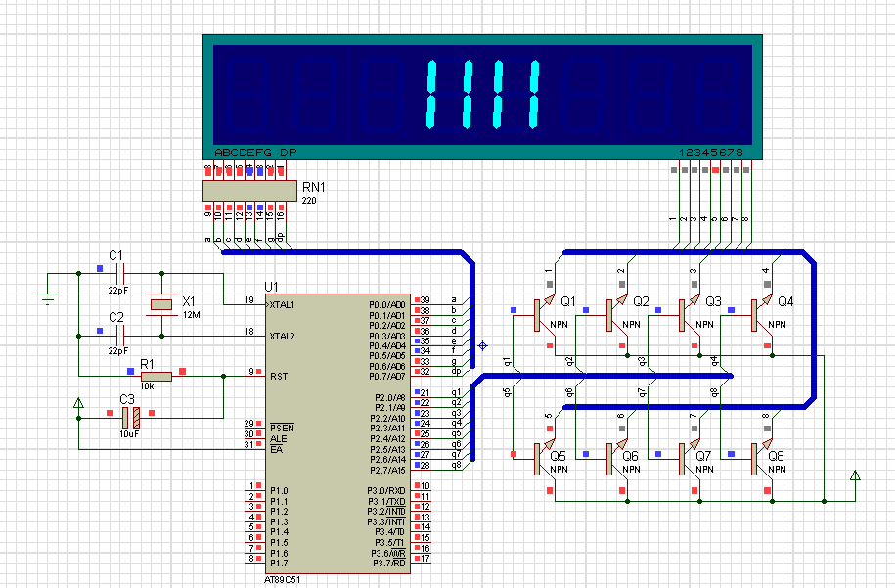Image resolution: width=895 pixels, height=588 pixels.
Task: Click the P3.0/RXD pin label
Action: (386, 491)
